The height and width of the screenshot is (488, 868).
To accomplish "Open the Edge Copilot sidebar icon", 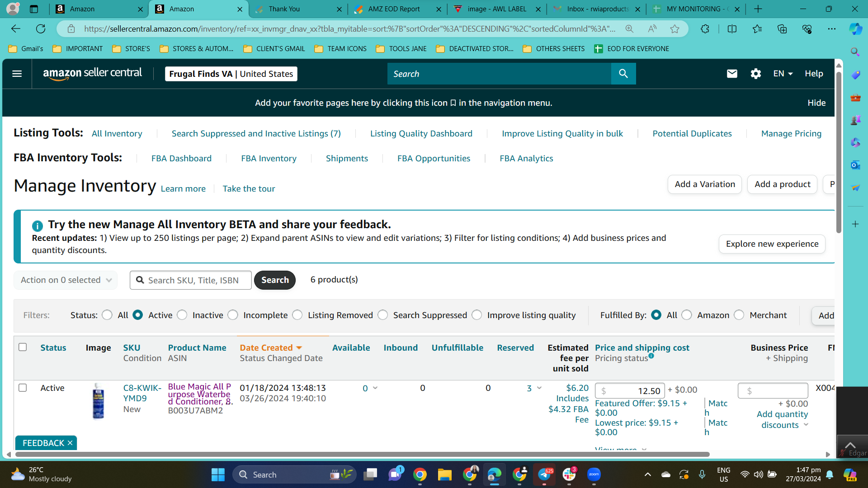I will pos(855,29).
